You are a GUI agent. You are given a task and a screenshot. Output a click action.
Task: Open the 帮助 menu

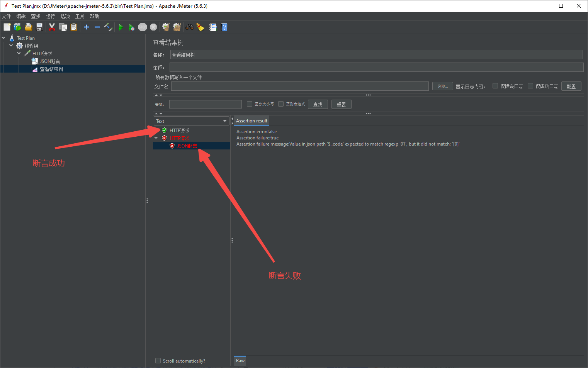[94, 16]
